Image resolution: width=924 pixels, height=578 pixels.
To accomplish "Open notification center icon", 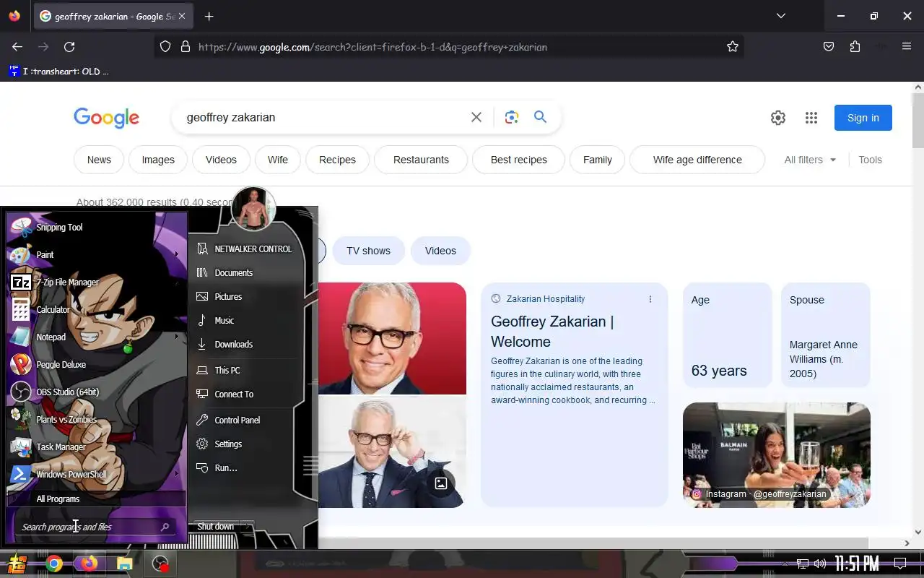I will pyautogui.click(x=900, y=564).
